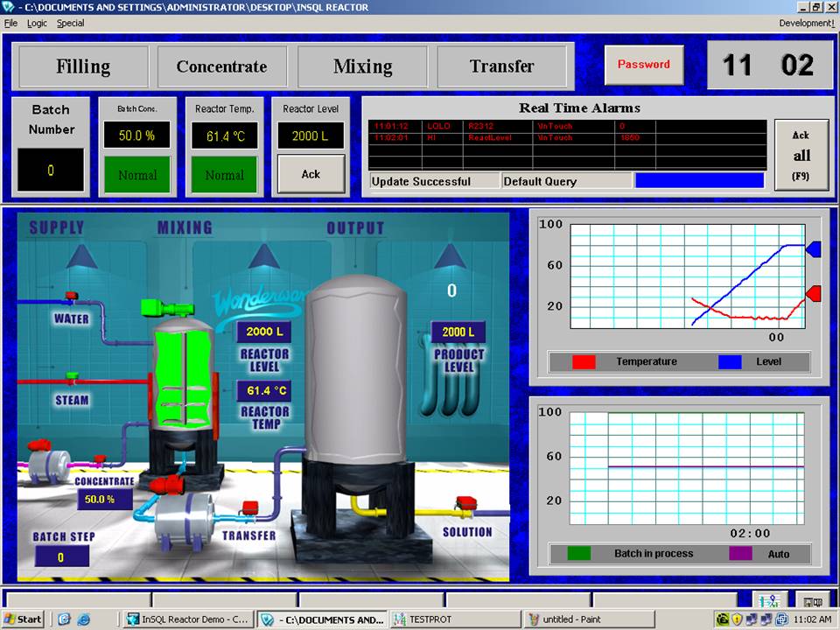Click the red Water supply valve icon
This screenshot has width=840, height=630.
pos(70,295)
